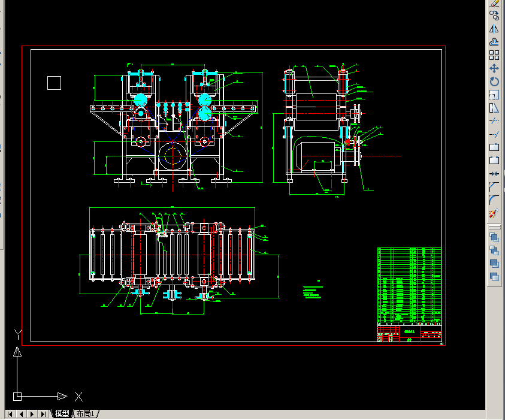This screenshot has height=420, width=505.
Task: Switch to the 模型 model tab
Action: pyautogui.click(x=62, y=413)
